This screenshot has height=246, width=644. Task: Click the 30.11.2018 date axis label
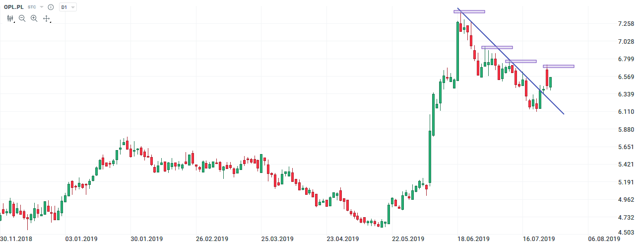(16, 239)
